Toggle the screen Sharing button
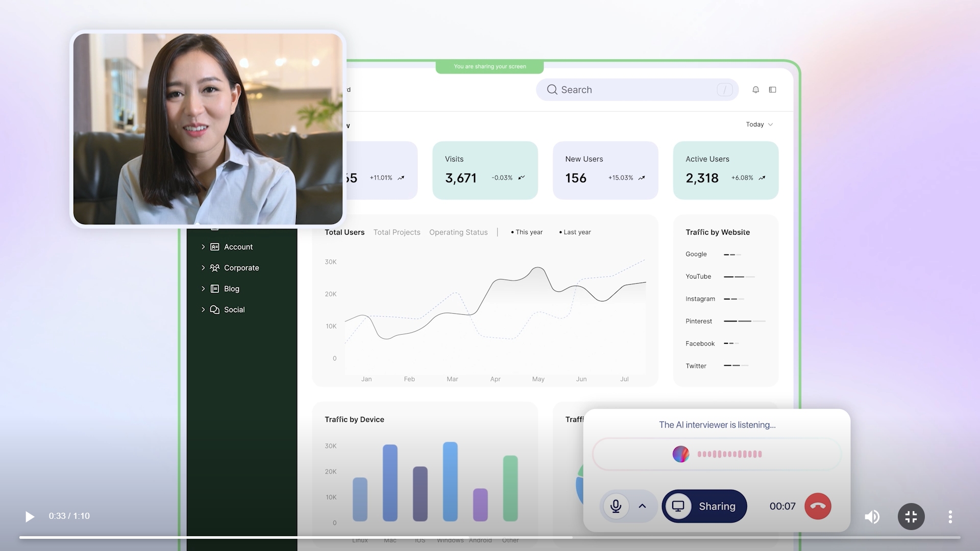 [x=704, y=506]
